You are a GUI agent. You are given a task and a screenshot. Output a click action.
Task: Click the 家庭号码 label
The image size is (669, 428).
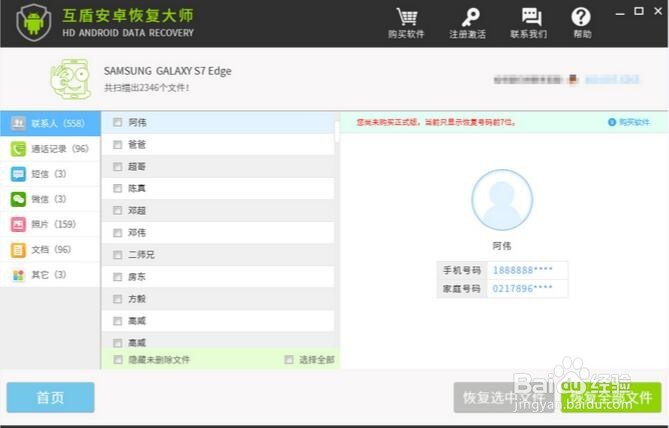[462, 289]
